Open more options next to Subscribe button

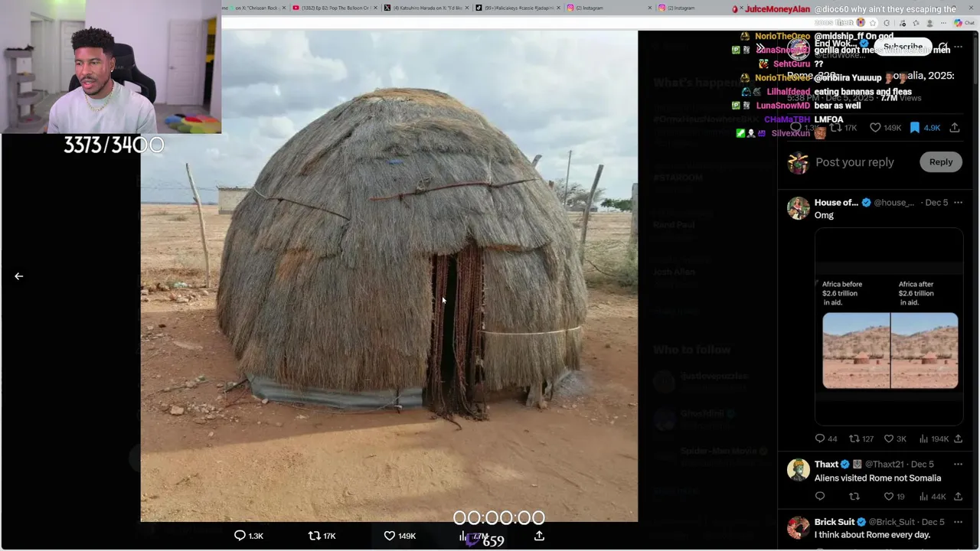click(959, 47)
